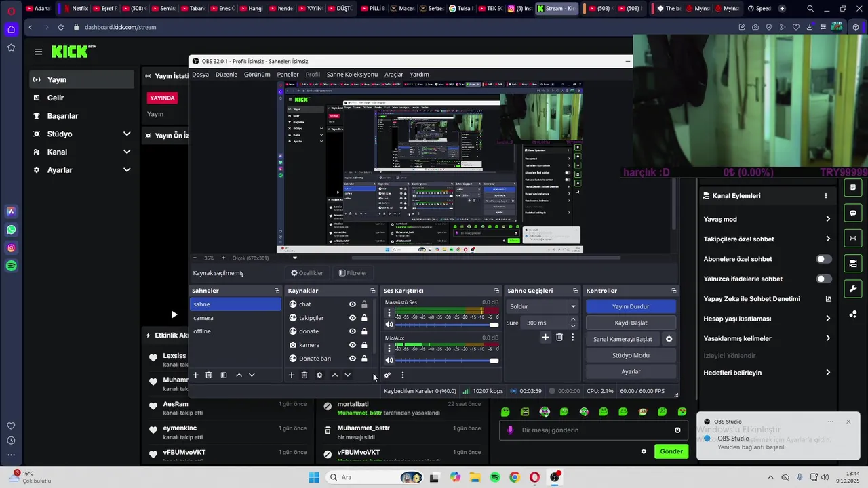This screenshot has width=868, height=488.
Task: Open Yasaklanmış kelimeler options
Action: click(x=828, y=338)
